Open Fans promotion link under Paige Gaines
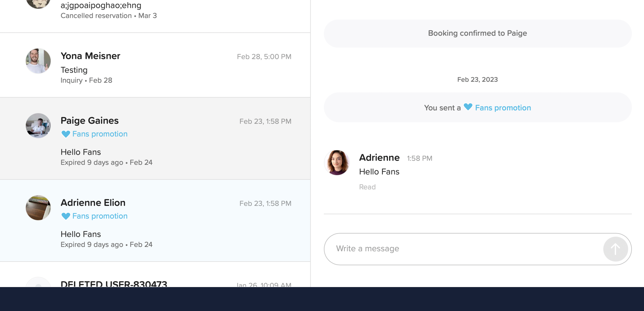 100,134
